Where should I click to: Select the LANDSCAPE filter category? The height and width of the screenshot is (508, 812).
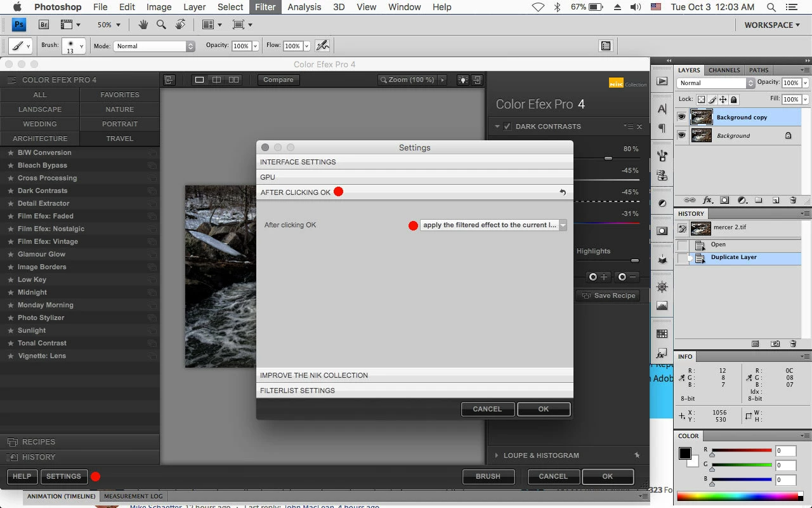(40, 109)
